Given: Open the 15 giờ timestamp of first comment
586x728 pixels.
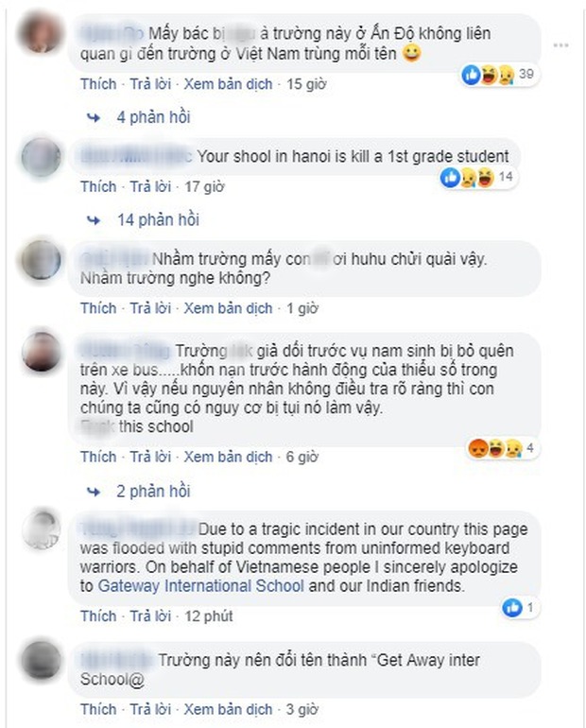Looking at the screenshot, I should [306, 84].
